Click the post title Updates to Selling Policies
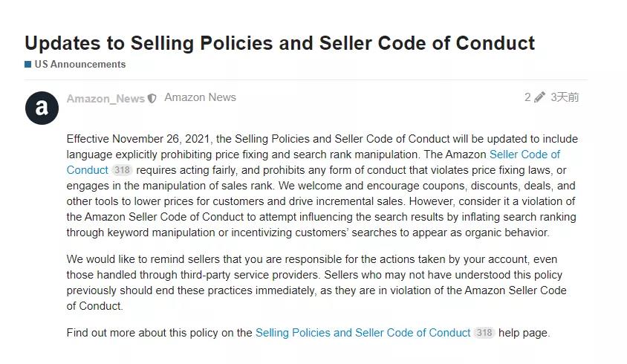627x364 pixels. coord(279,43)
